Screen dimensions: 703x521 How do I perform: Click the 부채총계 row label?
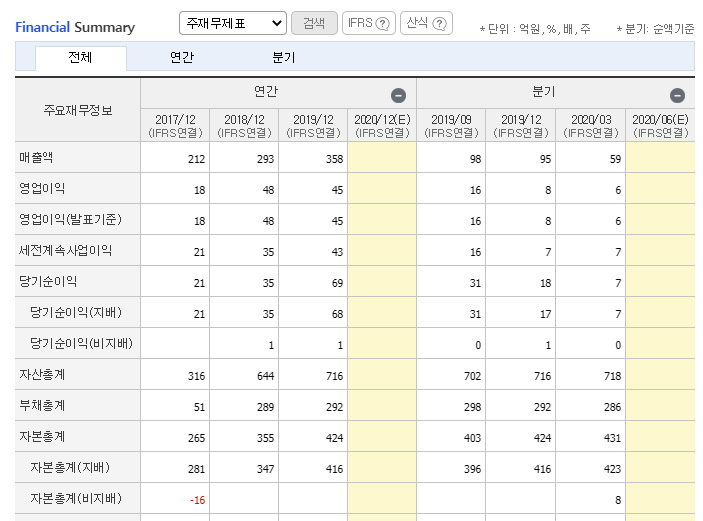[x=42, y=405]
